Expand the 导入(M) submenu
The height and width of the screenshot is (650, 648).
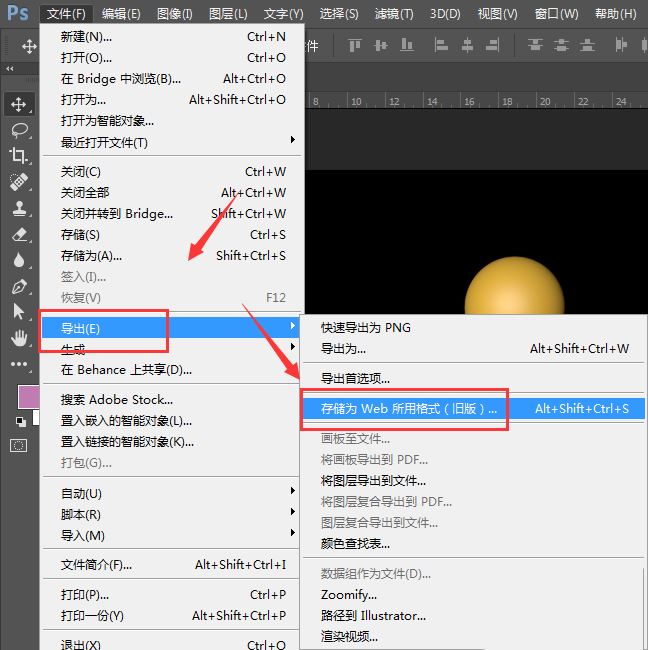(171, 536)
